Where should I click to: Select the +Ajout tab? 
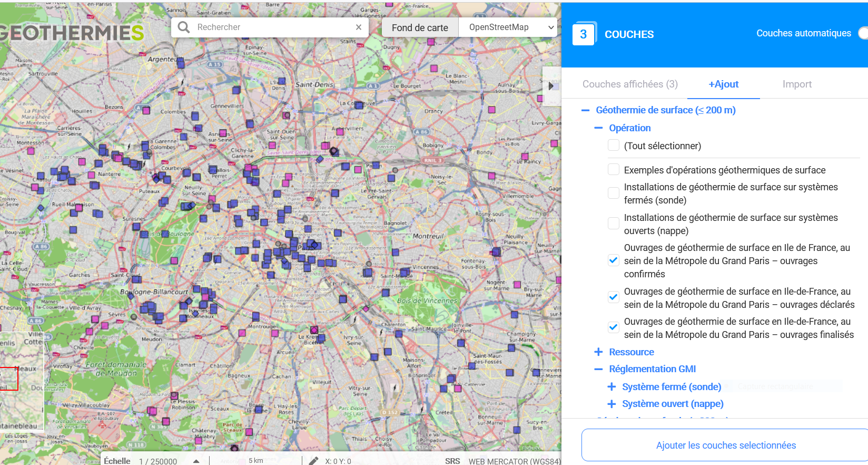point(724,84)
